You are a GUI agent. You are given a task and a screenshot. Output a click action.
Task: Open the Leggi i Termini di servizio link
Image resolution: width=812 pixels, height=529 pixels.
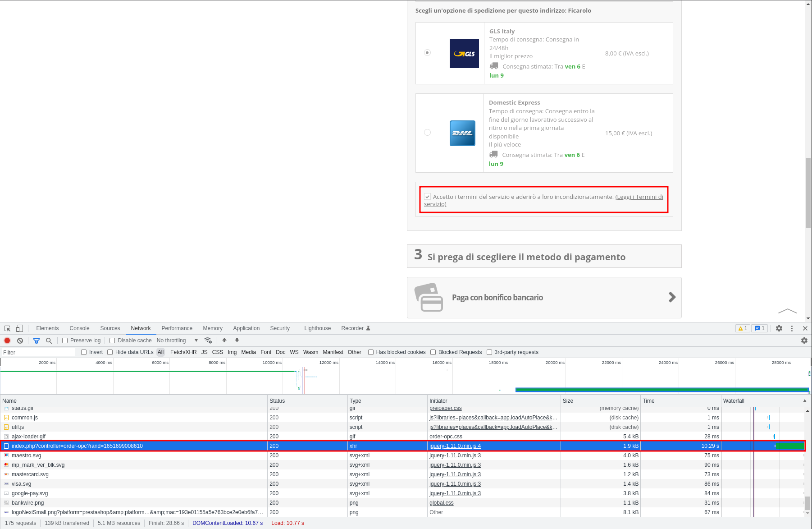(x=639, y=197)
